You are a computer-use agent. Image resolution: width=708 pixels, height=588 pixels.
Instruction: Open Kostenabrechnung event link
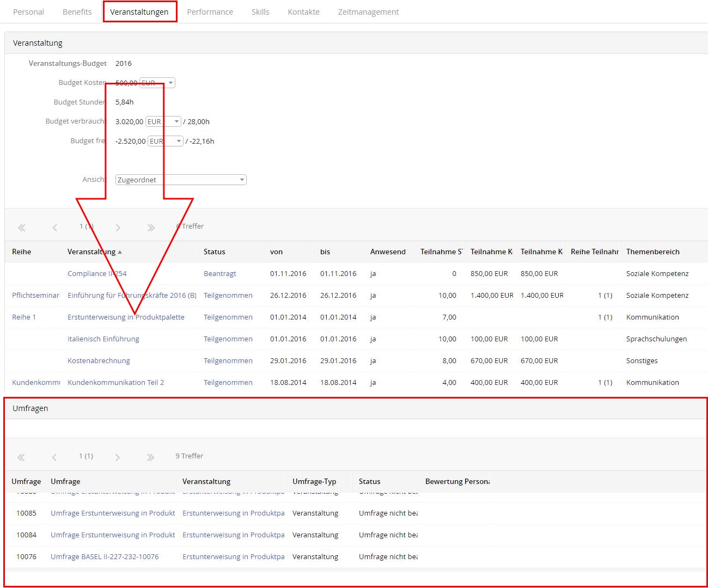(x=99, y=360)
